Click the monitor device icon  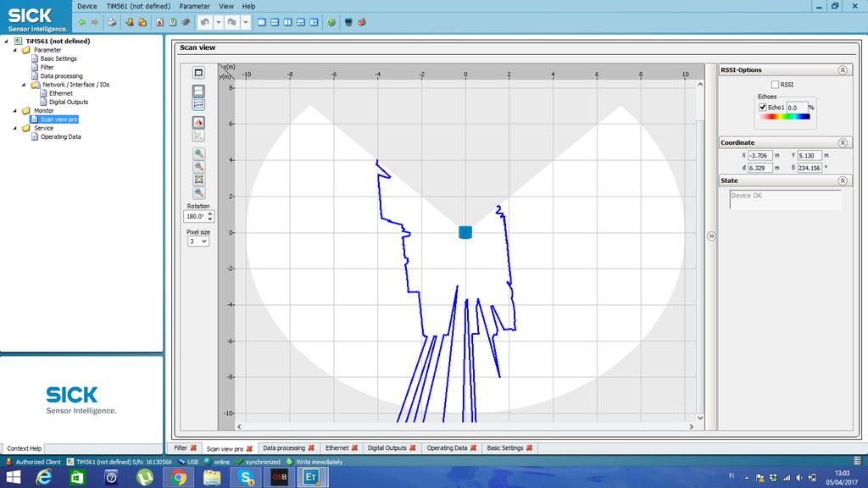coord(348,22)
